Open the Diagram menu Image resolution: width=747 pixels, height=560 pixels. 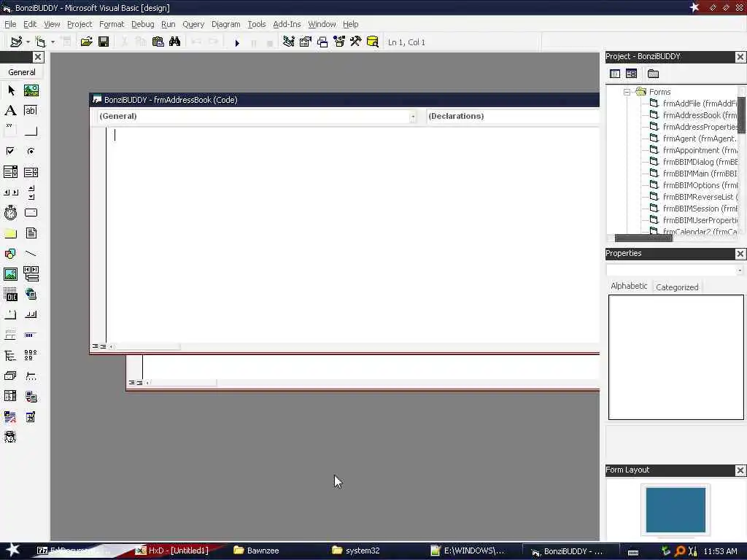pyautogui.click(x=226, y=24)
